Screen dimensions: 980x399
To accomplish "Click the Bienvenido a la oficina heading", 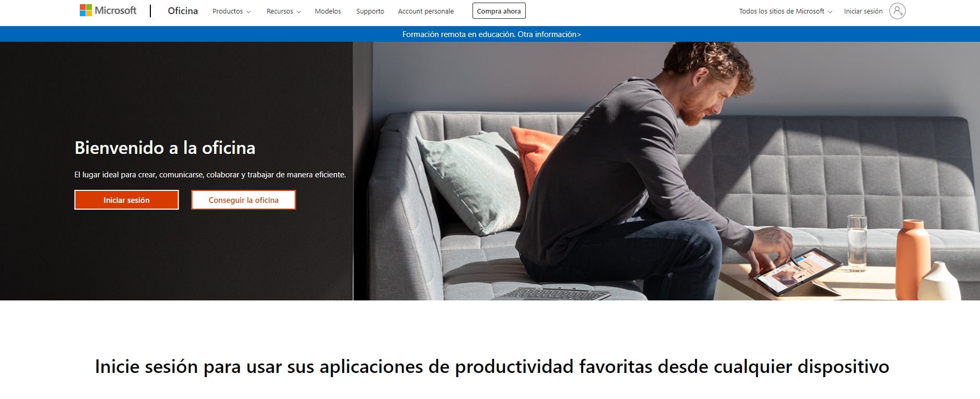I will click(x=165, y=148).
